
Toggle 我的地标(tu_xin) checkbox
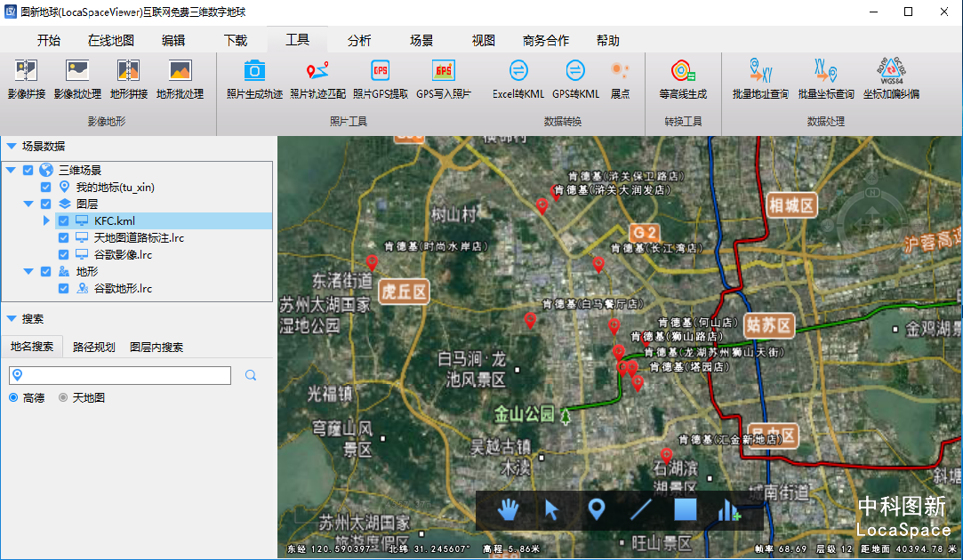point(45,188)
